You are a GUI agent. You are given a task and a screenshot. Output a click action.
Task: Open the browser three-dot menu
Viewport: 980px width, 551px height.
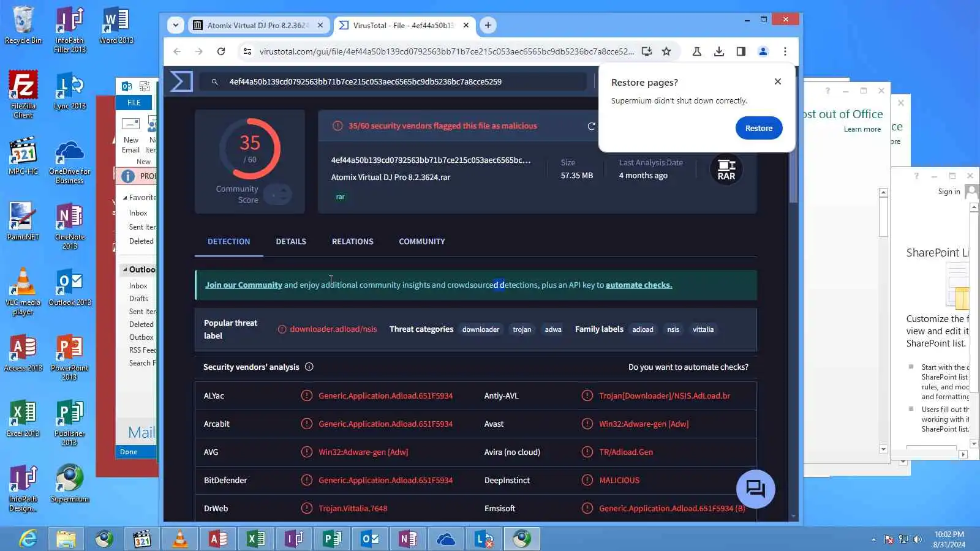click(785, 51)
